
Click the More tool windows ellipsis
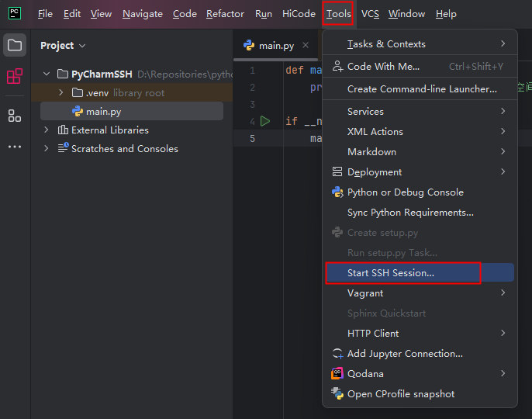[15, 147]
